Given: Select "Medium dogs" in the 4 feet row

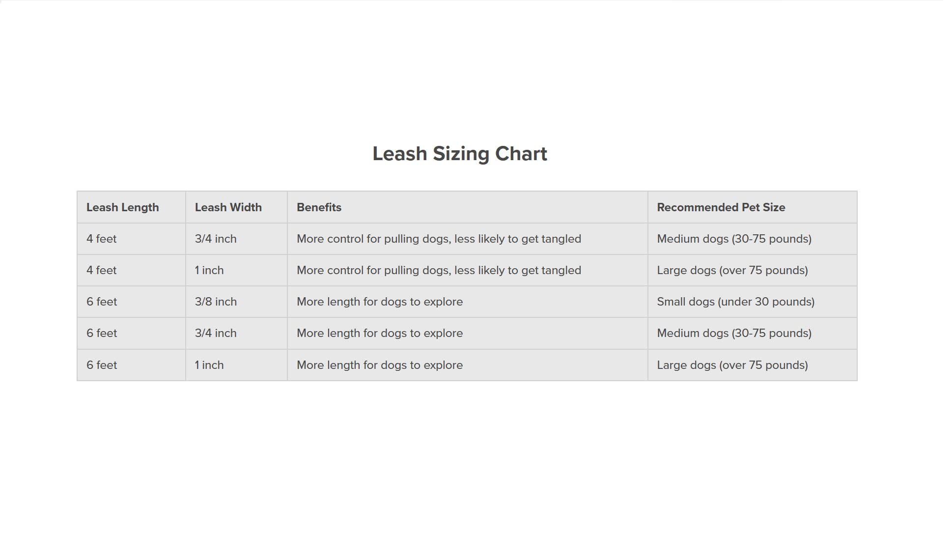Looking at the screenshot, I should tap(734, 239).
